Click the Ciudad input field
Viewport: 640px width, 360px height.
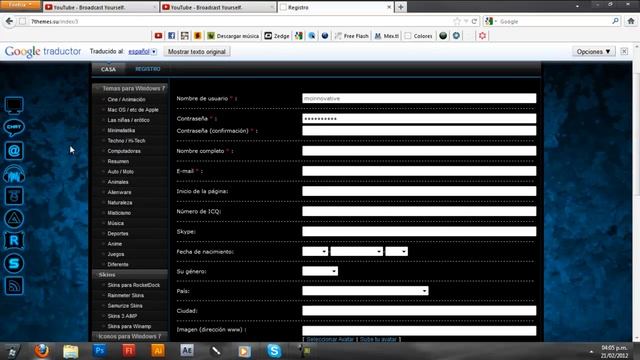coord(419,311)
